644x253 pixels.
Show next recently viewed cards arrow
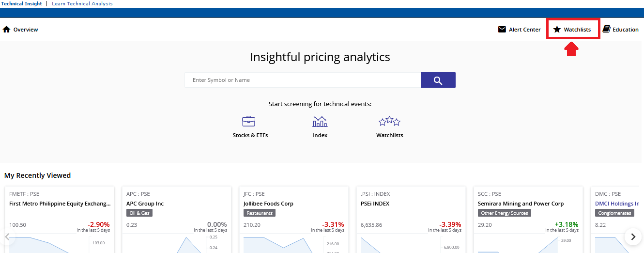point(633,237)
